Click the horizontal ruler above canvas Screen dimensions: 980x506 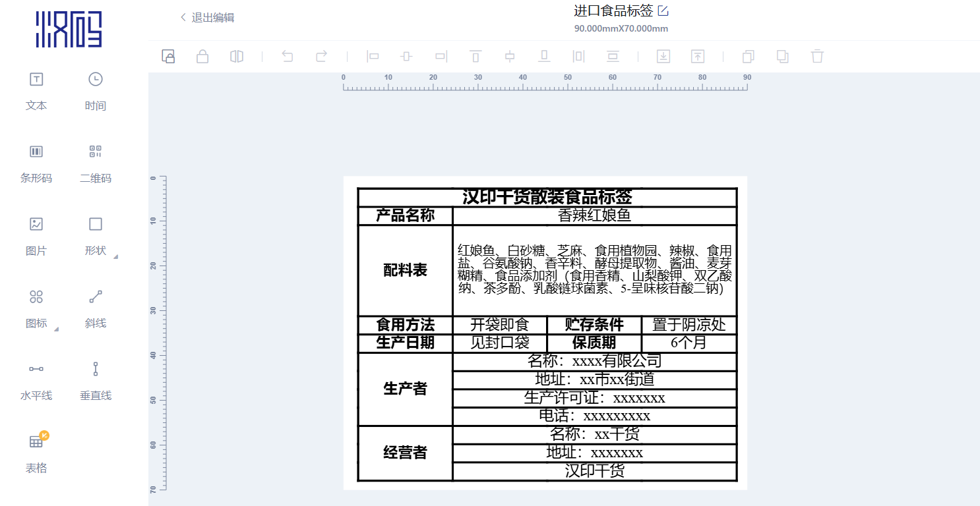tap(545, 82)
